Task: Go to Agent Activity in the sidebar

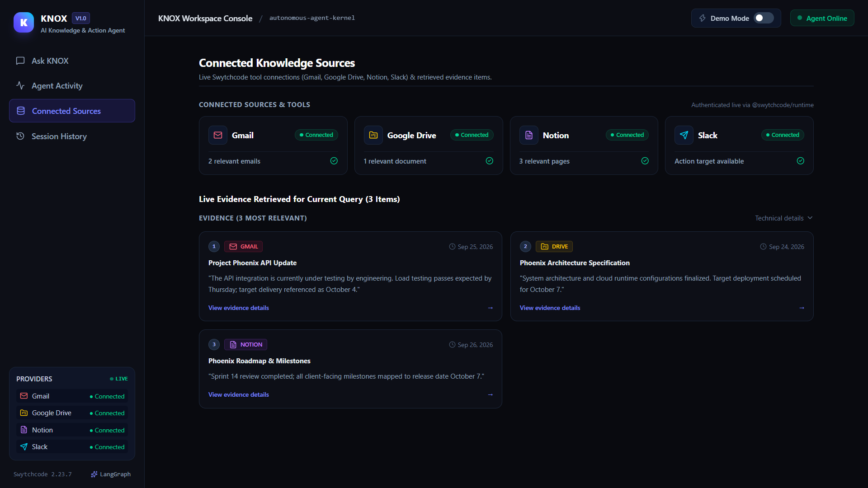Action: pyautogui.click(x=72, y=85)
